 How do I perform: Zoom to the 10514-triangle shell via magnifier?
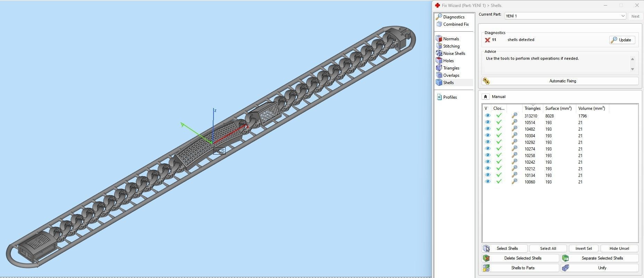(515, 122)
